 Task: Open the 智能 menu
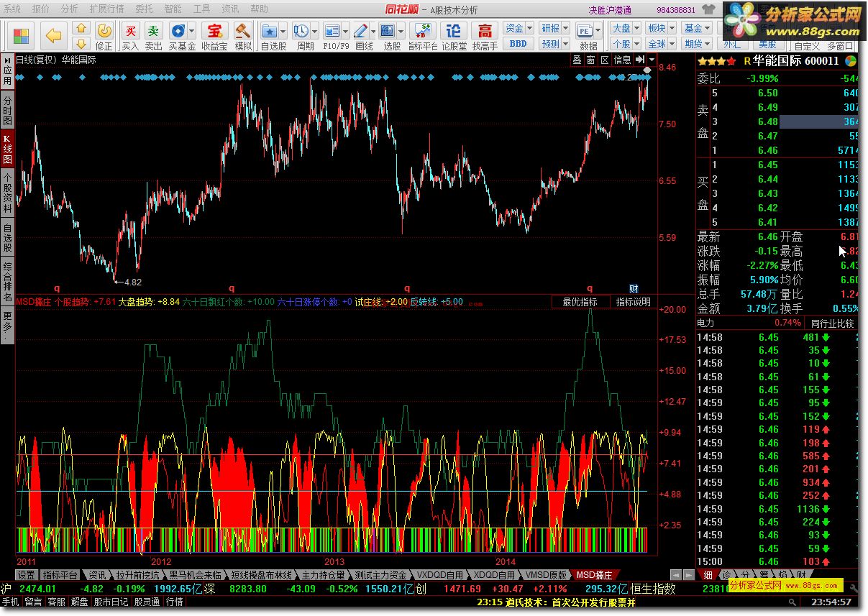(173, 9)
